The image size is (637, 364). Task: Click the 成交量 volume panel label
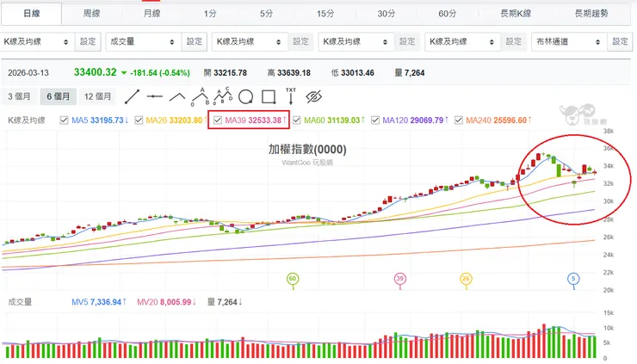coord(20,302)
